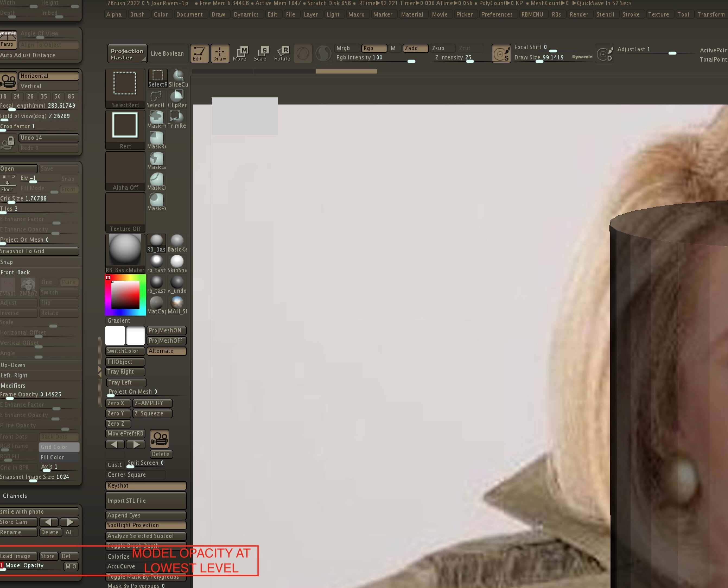The image size is (728, 588).
Task: Click inside the color picker square
Action: [125, 295]
